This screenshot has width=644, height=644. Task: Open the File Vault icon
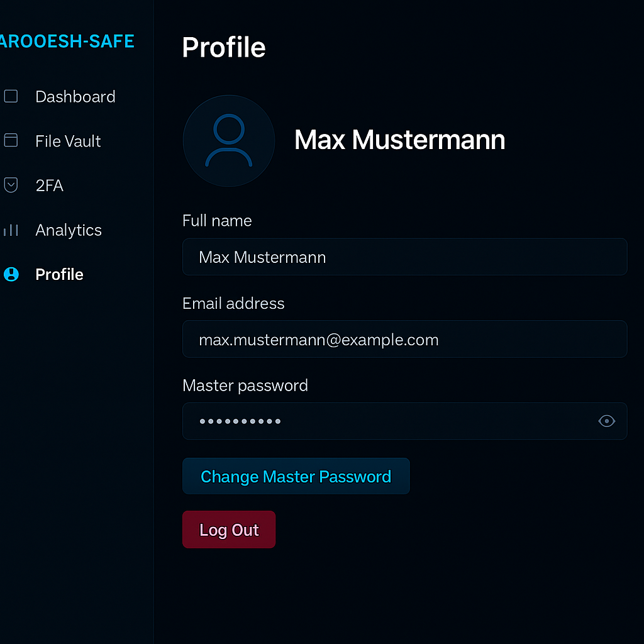[x=11, y=141]
